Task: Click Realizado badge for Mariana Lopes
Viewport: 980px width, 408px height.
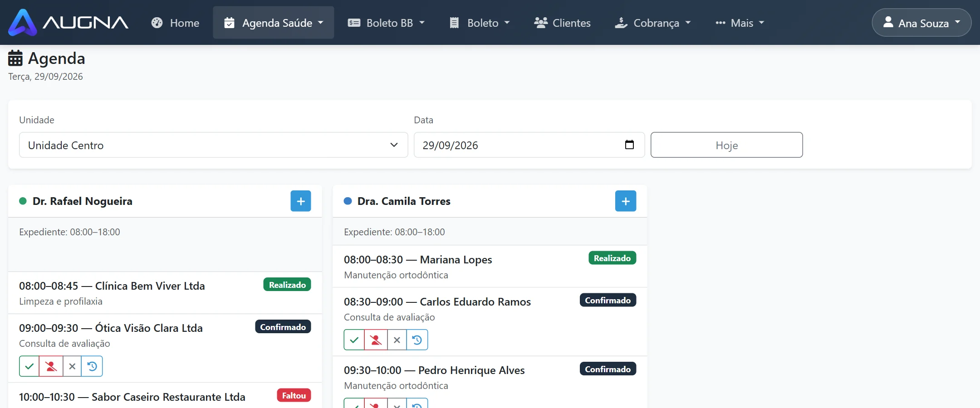Action: click(612, 258)
